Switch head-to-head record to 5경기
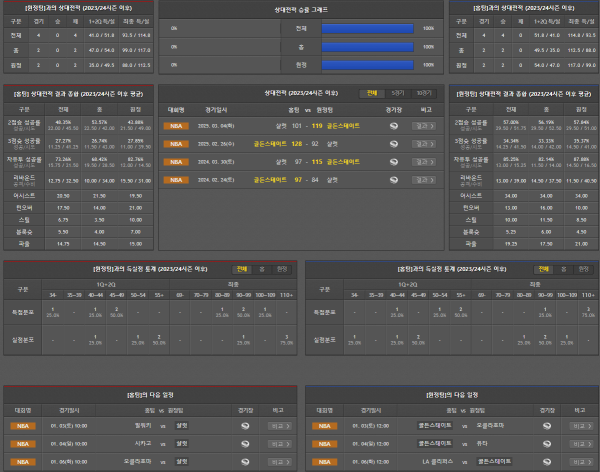The image size is (600, 472). pyautogui.click(x=397, y=91)
